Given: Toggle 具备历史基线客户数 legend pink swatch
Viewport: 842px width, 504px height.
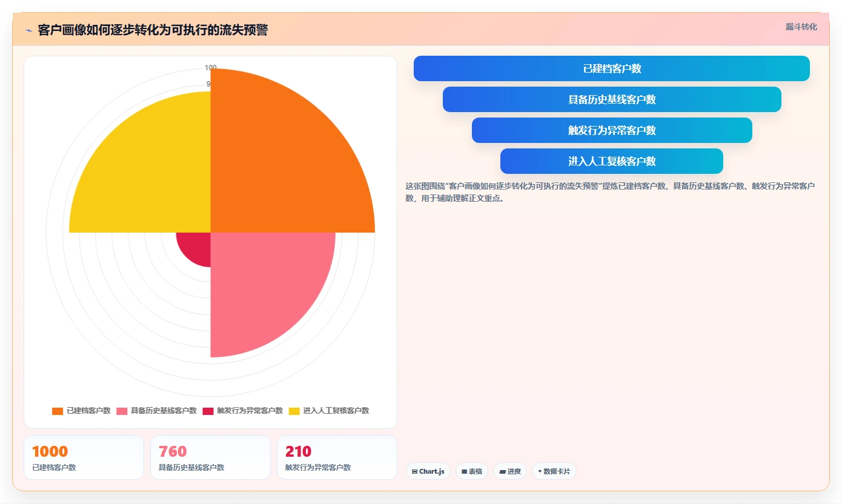Looking at the screenshot, I should (x=122, y=411).
